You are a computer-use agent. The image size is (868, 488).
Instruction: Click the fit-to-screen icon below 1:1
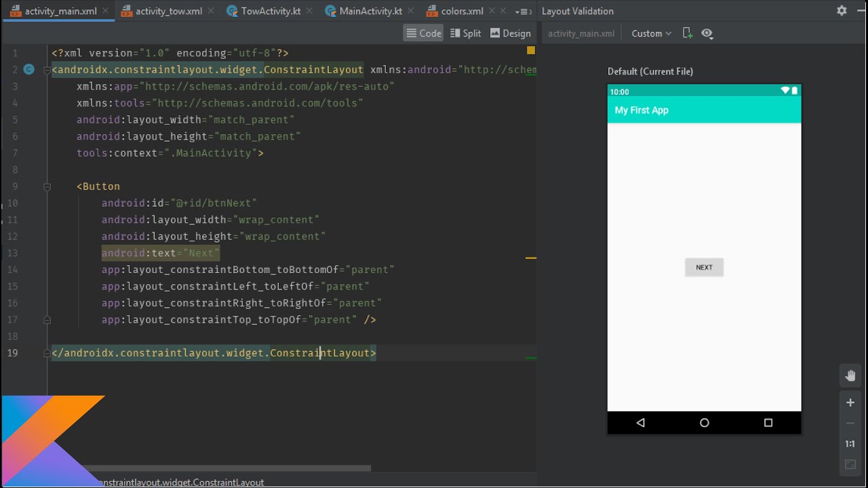850,465
